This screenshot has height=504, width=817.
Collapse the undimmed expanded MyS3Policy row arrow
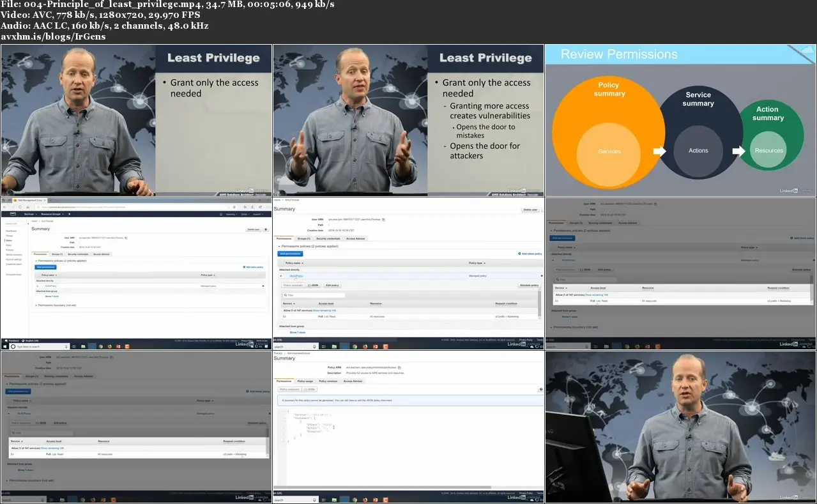[x=281, y=276]
